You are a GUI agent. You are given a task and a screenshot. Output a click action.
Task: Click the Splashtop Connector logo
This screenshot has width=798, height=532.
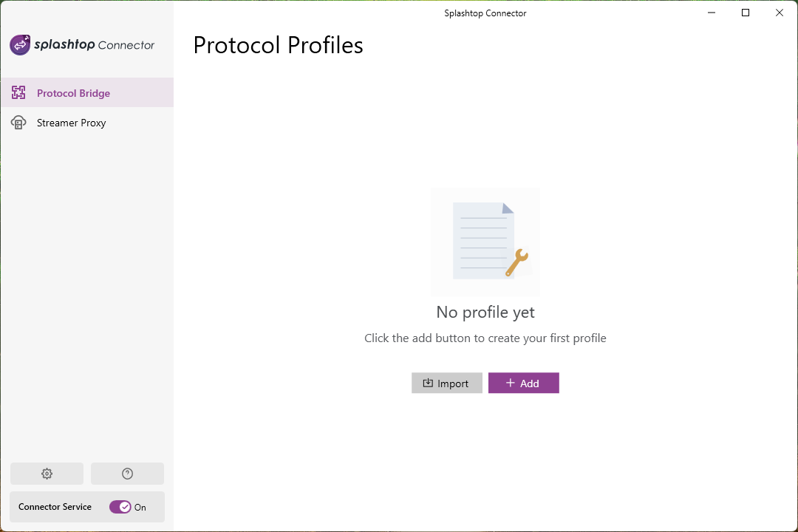[81, 44]
